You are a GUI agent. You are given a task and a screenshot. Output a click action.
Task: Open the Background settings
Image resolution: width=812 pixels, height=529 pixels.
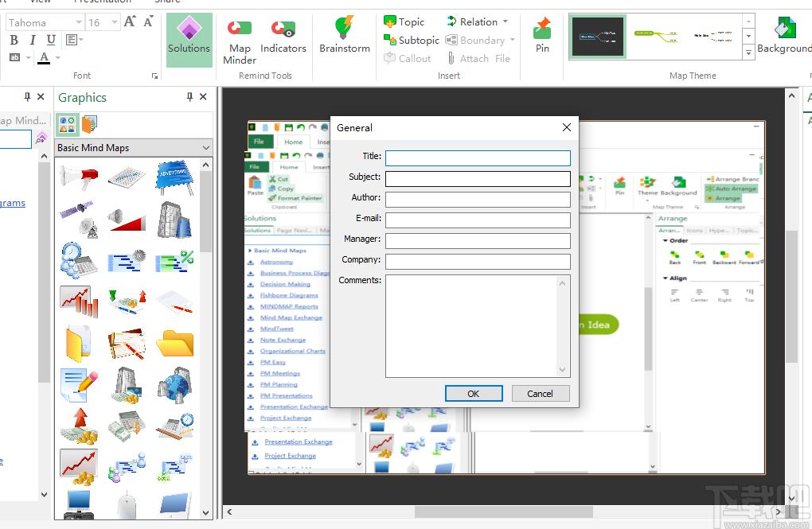pos(784,35)
